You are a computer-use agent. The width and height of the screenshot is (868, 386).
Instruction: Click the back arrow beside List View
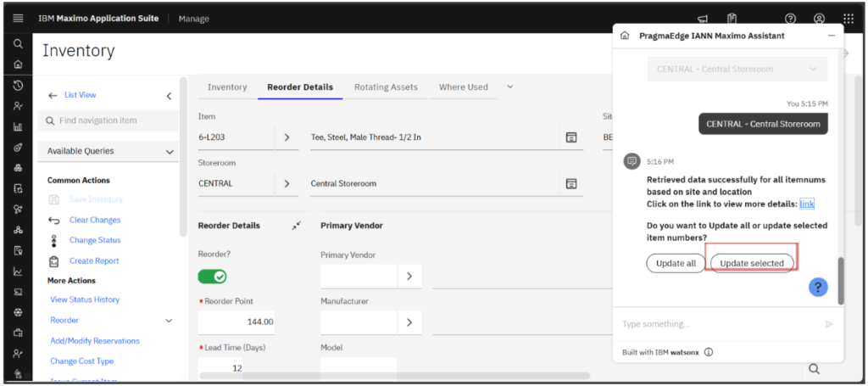pos(53,95)
